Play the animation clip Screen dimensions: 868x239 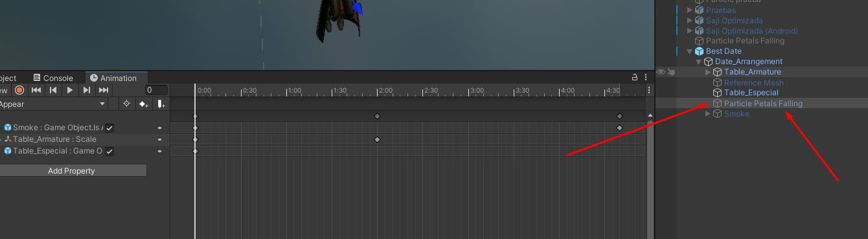pyautogui.click(x=70, y=90)
